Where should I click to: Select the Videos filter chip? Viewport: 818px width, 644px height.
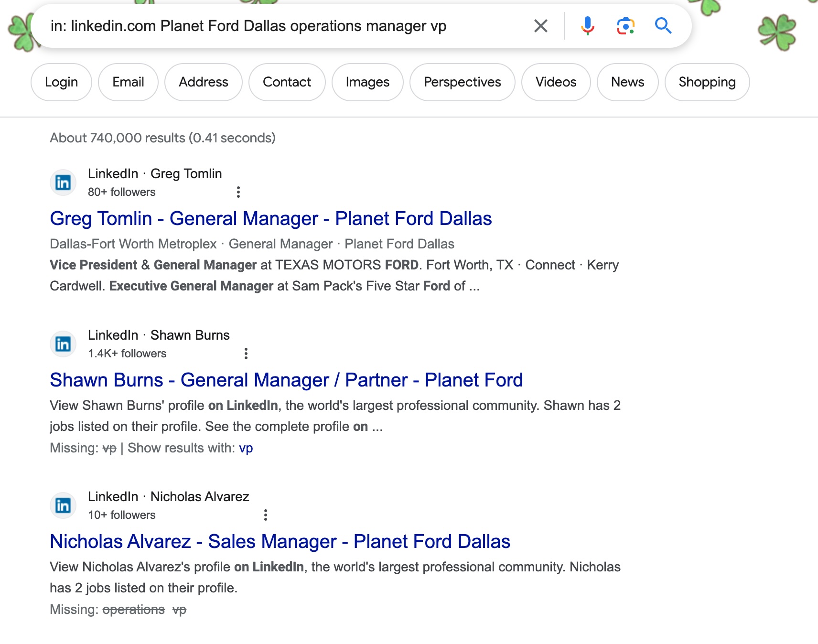point(556,82)
